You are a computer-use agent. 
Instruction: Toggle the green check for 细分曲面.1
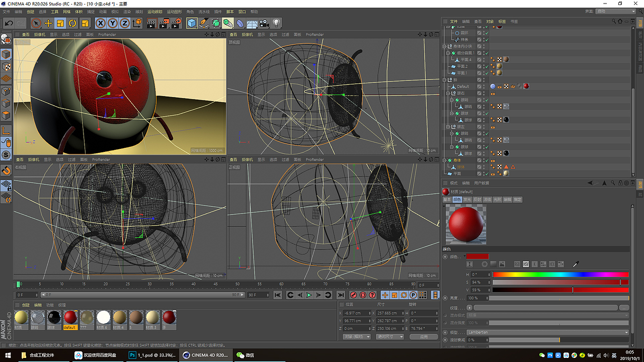click(486, 53)
